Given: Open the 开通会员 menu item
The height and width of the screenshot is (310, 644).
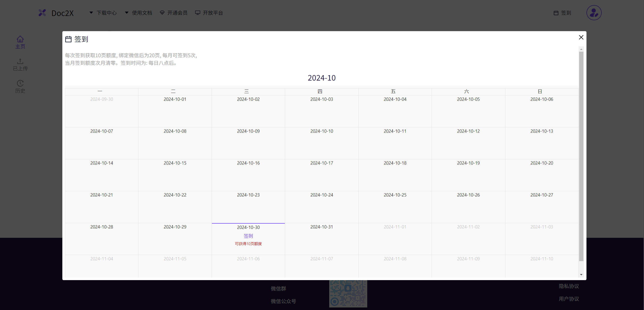Looking at the screenshot, I should tap(177, 13).
